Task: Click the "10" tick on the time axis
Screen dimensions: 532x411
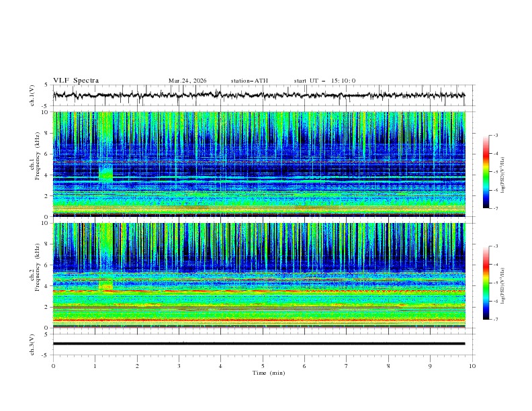Action: click(472, 366)
